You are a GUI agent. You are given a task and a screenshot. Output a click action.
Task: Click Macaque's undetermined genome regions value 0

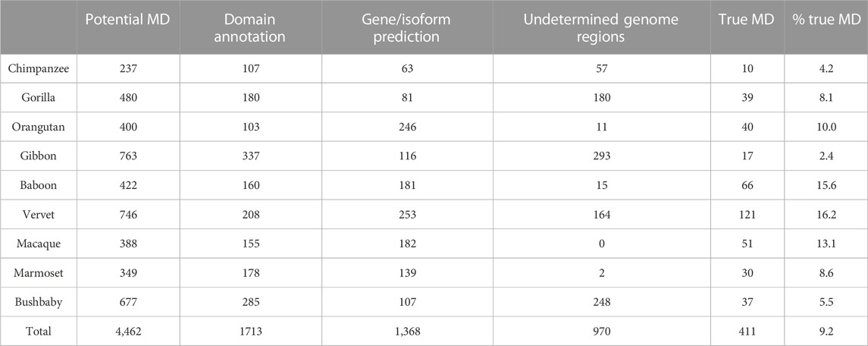[601, 244]
